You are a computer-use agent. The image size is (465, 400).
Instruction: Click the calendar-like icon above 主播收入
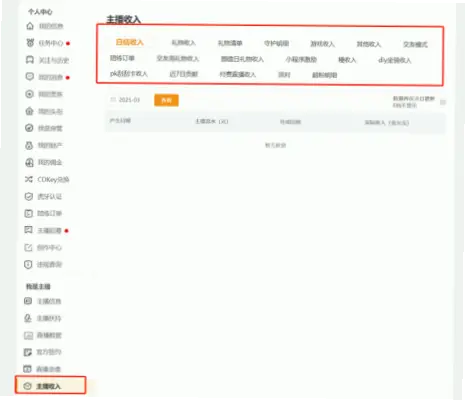click(x=27, y=369)
